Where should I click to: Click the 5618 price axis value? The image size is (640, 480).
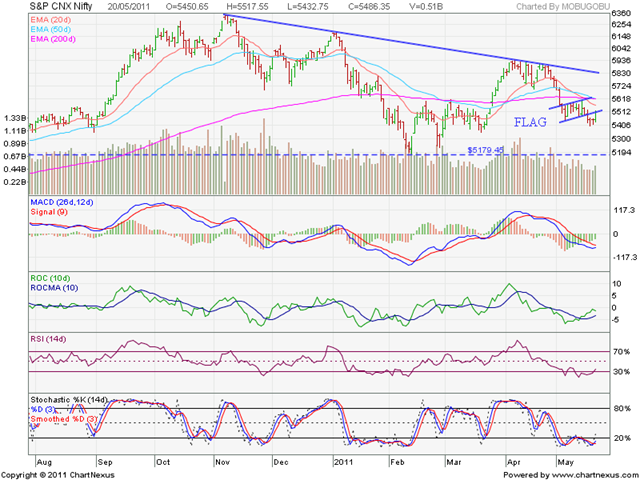click(621, 99)
